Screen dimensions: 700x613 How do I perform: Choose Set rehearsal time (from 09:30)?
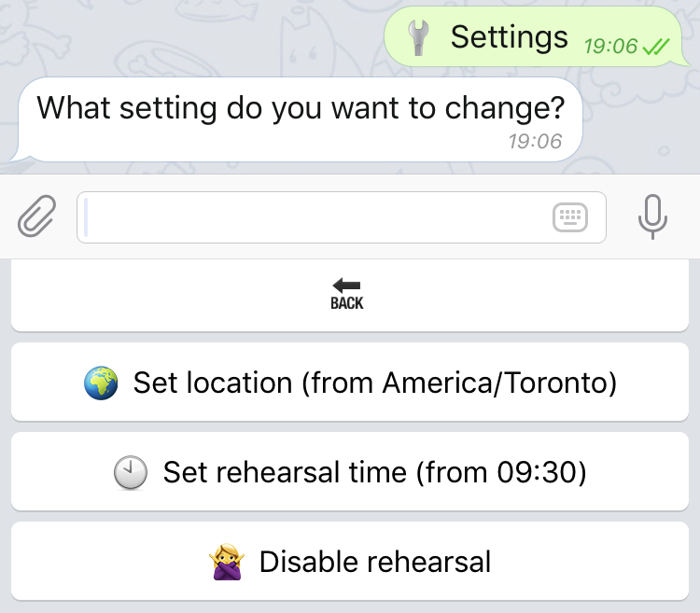(x=350, y=471)
